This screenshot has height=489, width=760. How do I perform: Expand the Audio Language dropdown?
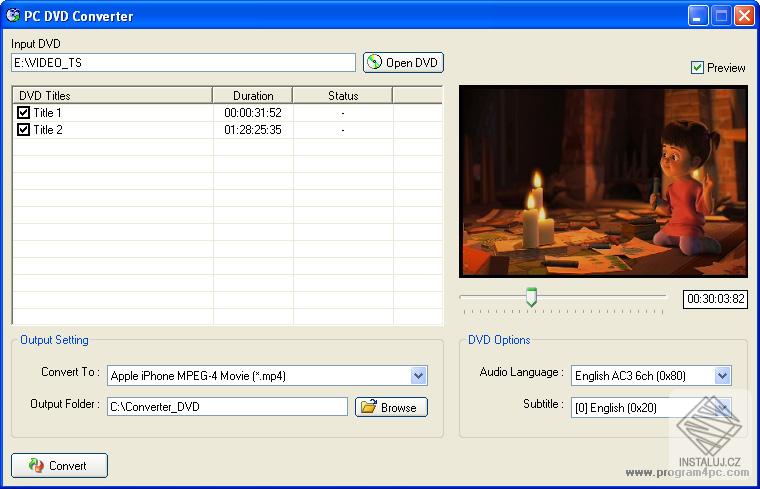722,376
